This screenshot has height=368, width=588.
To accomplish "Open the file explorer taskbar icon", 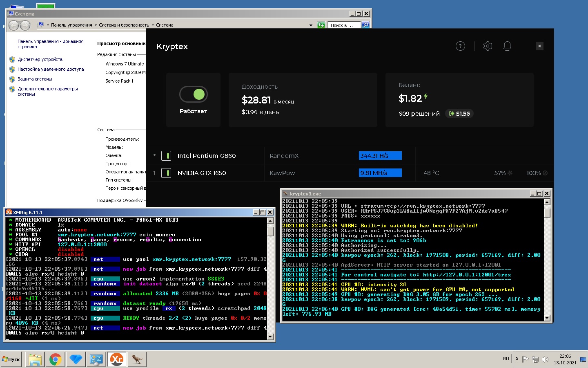I will pyautogui.click(x=35, y=359).
